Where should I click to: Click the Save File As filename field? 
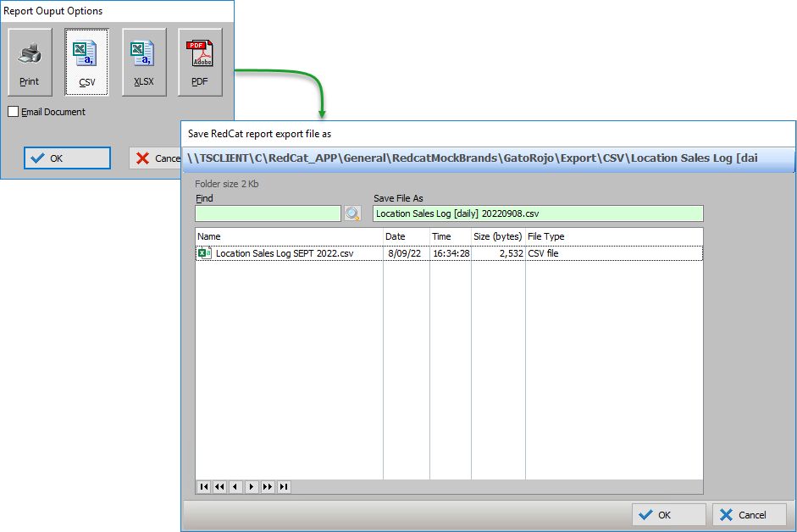(537, 213)
